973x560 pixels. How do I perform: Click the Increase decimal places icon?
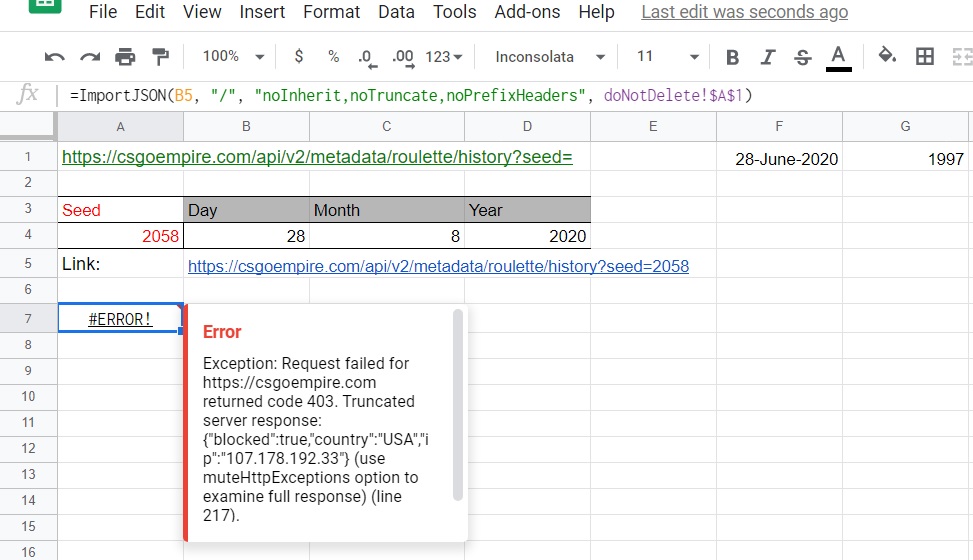pos(403,57)
